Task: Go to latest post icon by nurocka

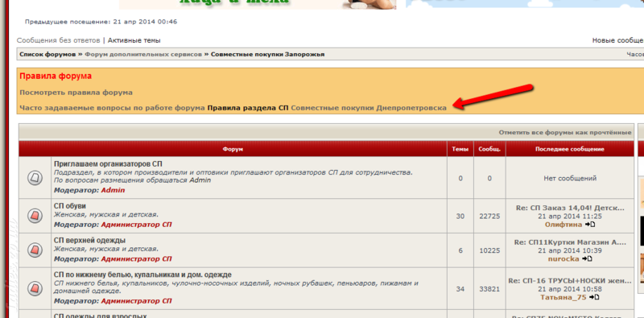Action: pyautogui.click(x=587, y=259)
